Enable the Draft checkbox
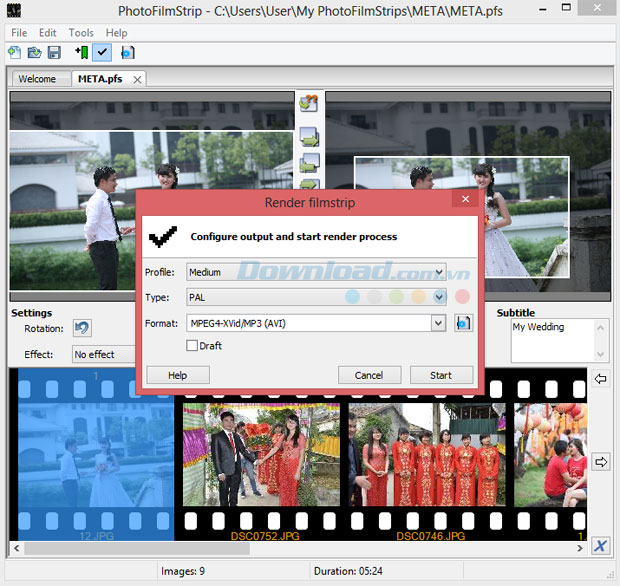The image size is (620, 586). [192, 346]
